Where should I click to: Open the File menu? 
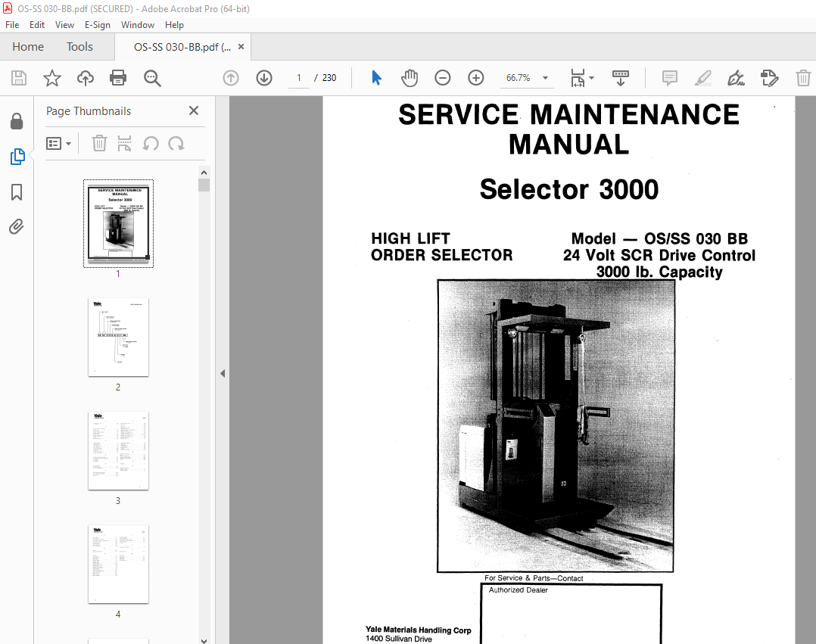tap(12, 25)
